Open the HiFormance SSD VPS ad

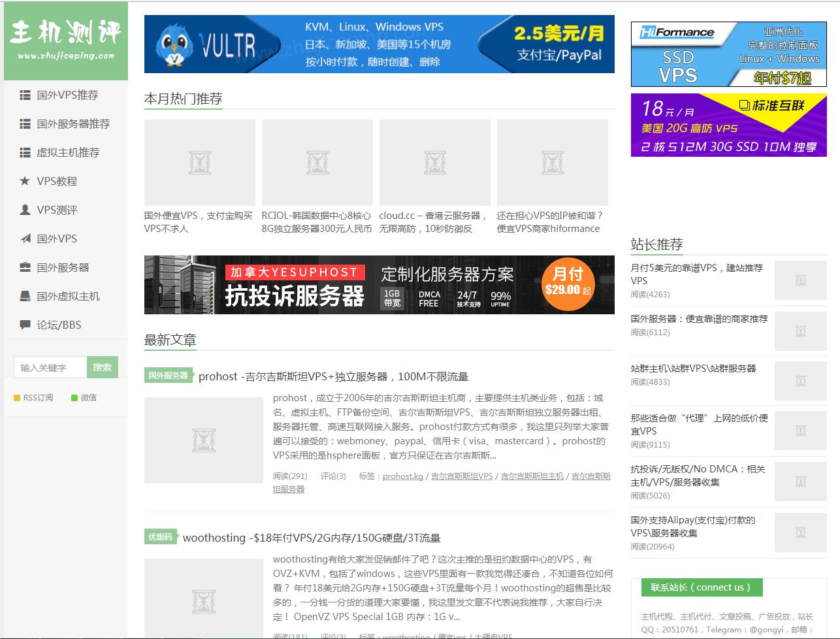(x=729, y=54)
